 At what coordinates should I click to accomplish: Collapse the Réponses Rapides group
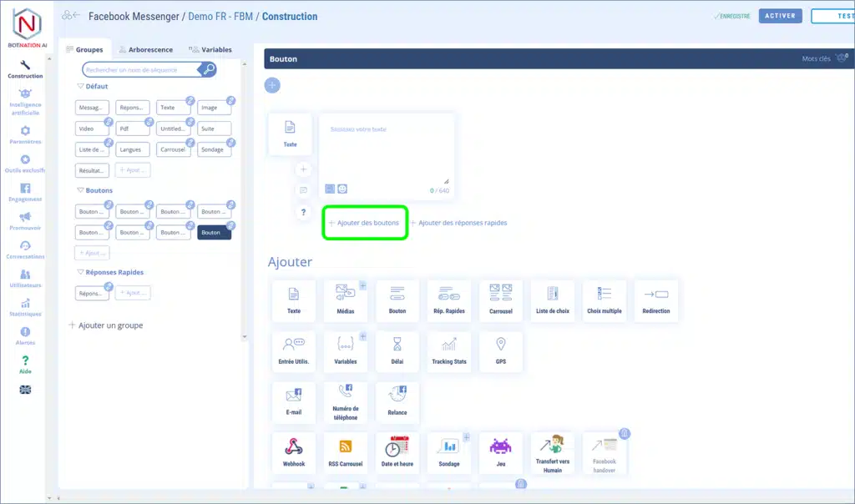click(81, 272)
